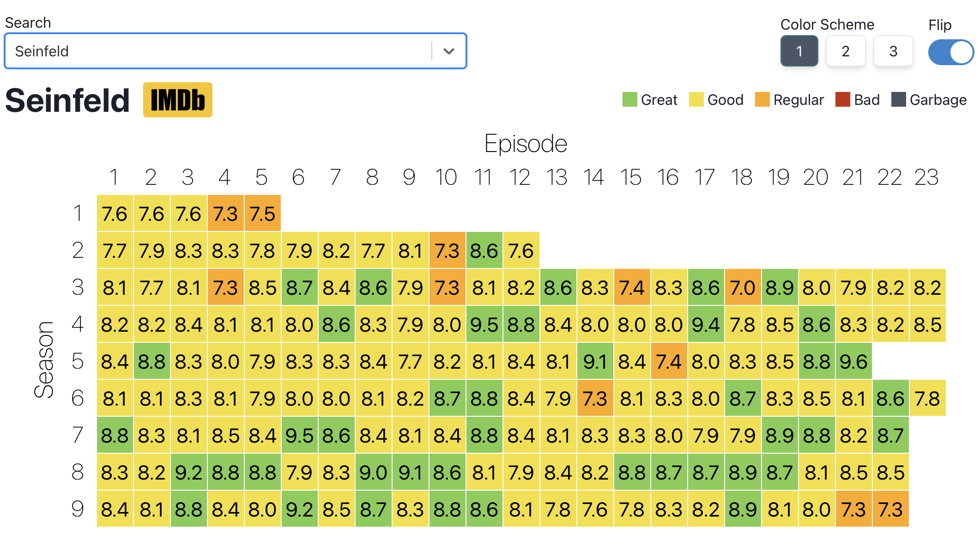This screenshot has width=980, height=535.
Task: Select color scheme option 1
Action: coord(799,51)
